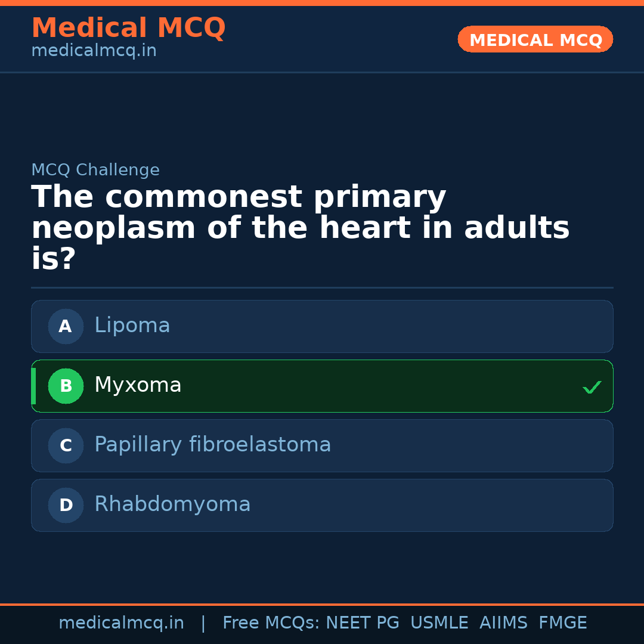Click the orange MEDICAL MCQ badge
644x644 pixels.
tap(535, 39)
